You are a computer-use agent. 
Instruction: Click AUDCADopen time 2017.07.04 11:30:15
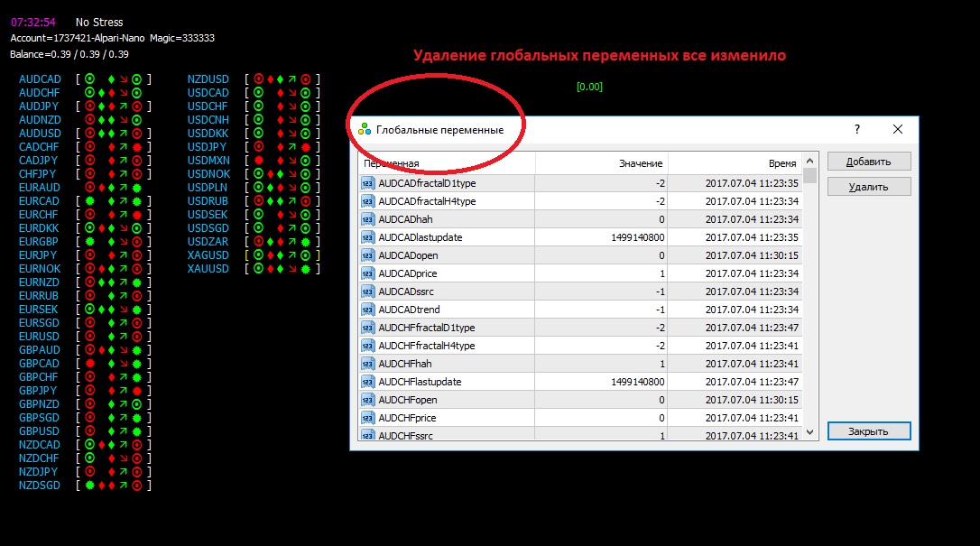[752, 255]
